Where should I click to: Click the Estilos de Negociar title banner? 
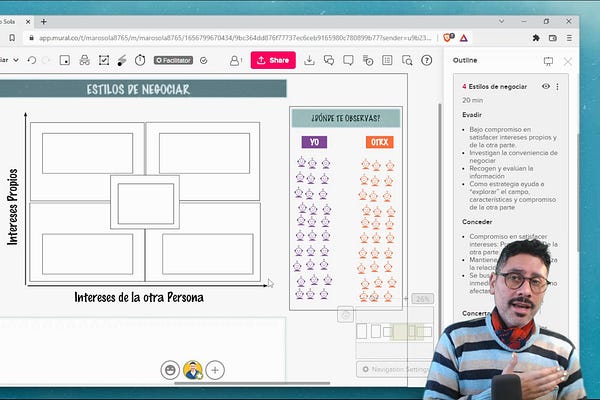click(x=143, y=89)
